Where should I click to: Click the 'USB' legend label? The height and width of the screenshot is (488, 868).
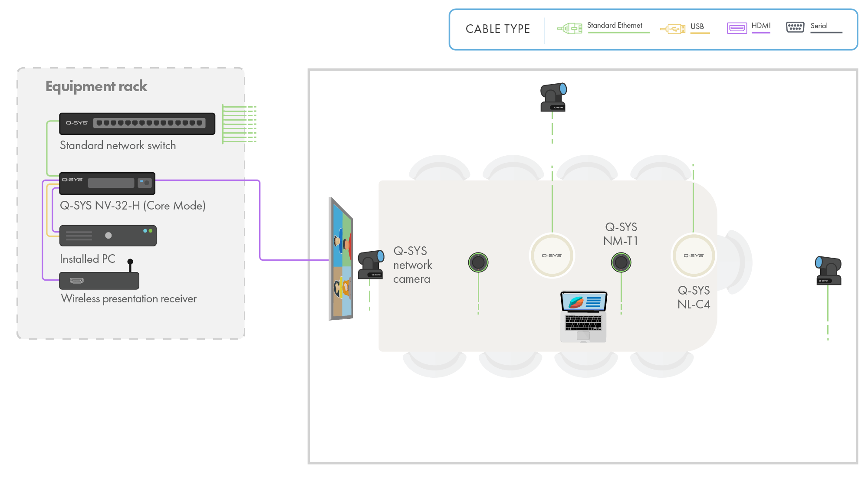pos(697,26)
